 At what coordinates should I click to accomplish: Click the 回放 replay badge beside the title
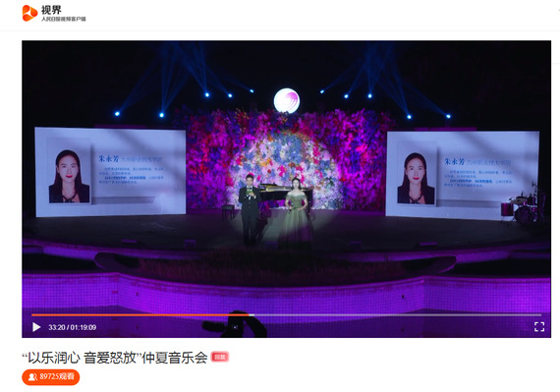[x=220, y=357]
